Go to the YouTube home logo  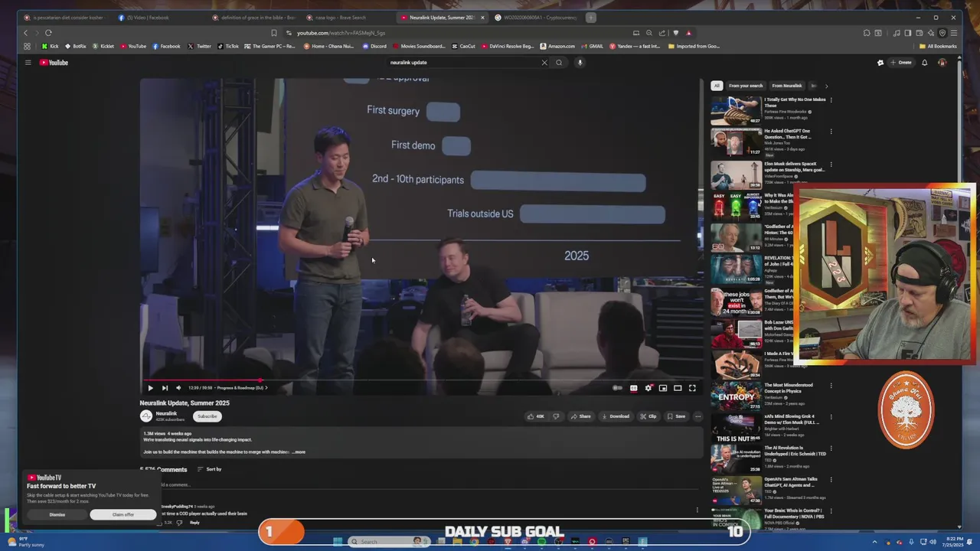pyautogui.click(x=54, y=63)
